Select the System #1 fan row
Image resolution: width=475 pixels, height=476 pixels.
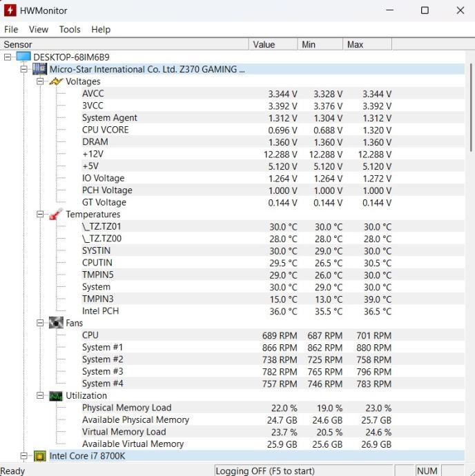(x=273, y=347)
